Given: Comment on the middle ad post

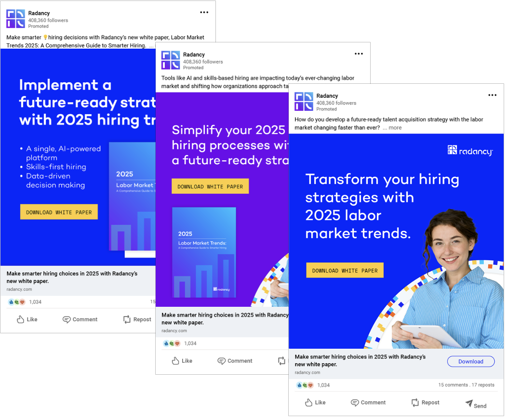Looking at the screenshot, I should click(235, 361).
